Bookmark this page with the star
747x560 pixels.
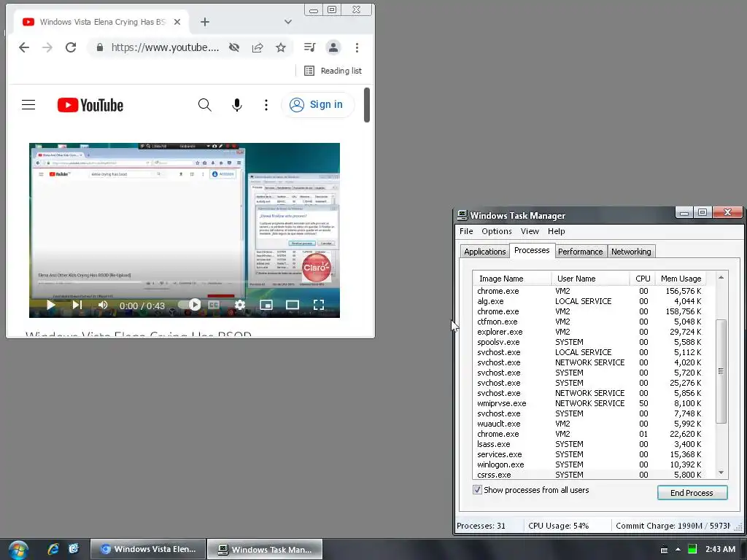point(281,47)
